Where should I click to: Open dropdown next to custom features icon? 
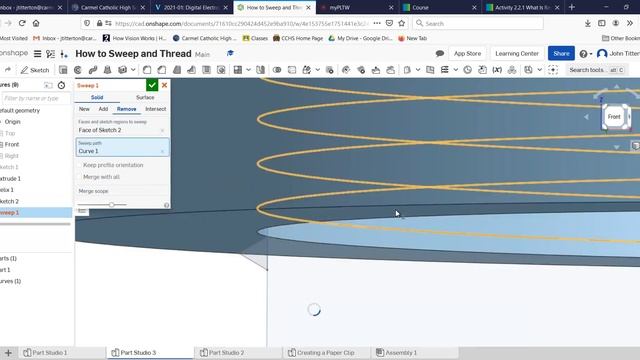coord(539,70)
